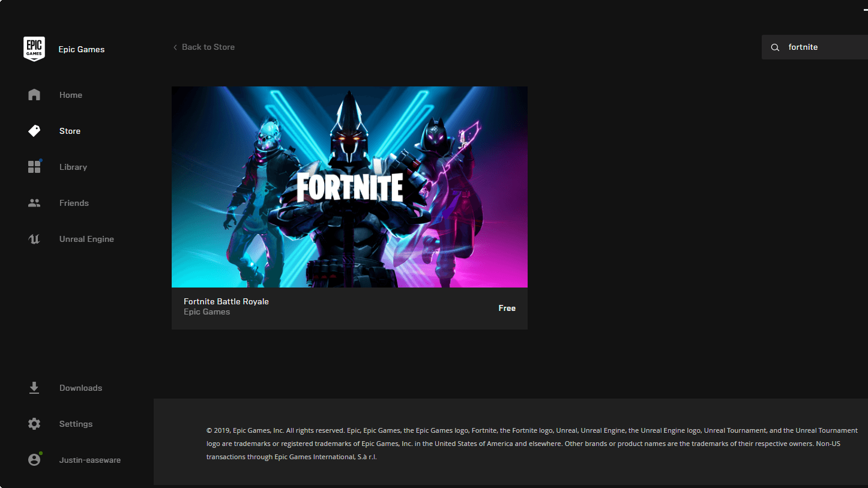Click the Downloads arrow icon

pyautogui.click(x=34, y=388)
